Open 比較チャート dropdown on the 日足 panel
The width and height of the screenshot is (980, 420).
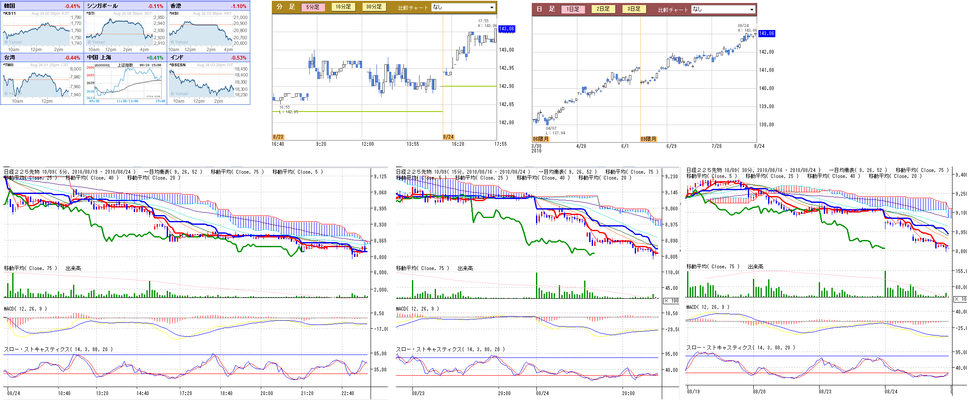click(723, 9)
